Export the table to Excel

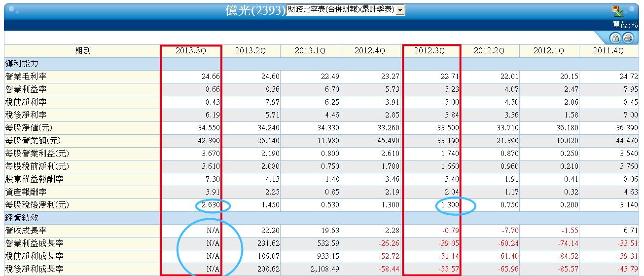point(617,11)
